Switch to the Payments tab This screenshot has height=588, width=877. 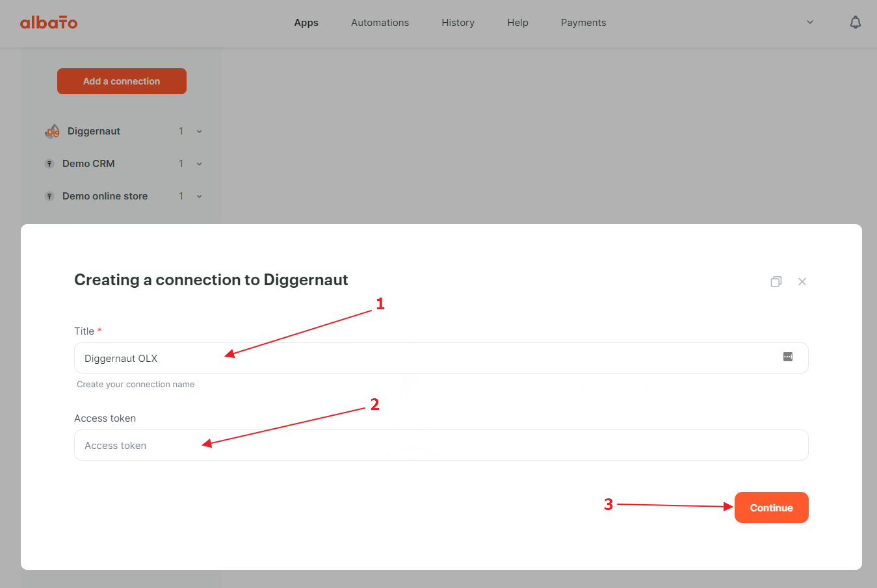coord(584,23)
